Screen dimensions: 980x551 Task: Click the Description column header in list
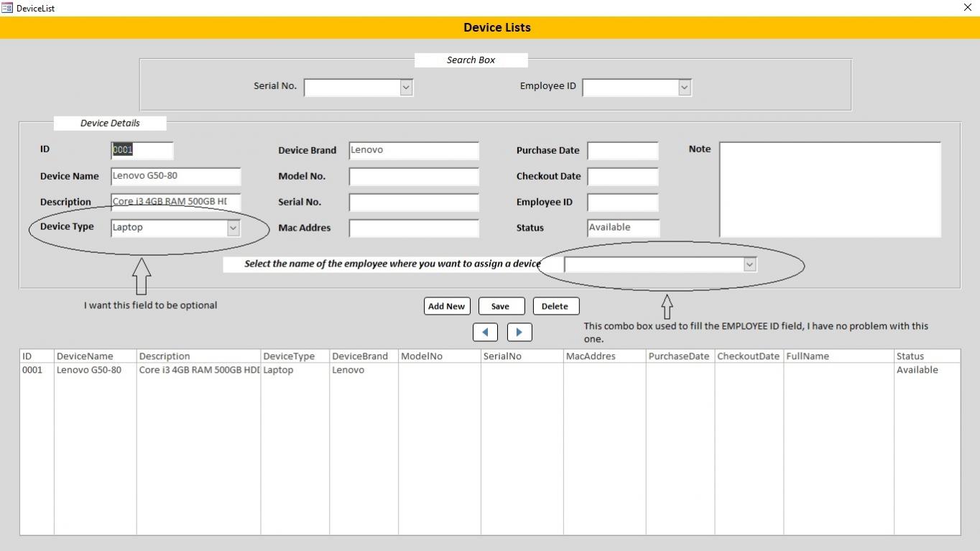pos(198,356)
